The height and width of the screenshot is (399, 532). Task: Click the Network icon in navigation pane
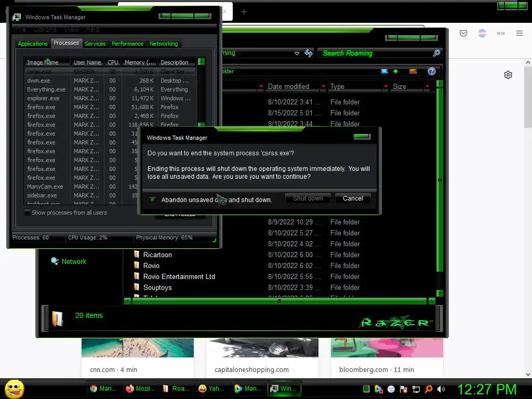[55, 261]
